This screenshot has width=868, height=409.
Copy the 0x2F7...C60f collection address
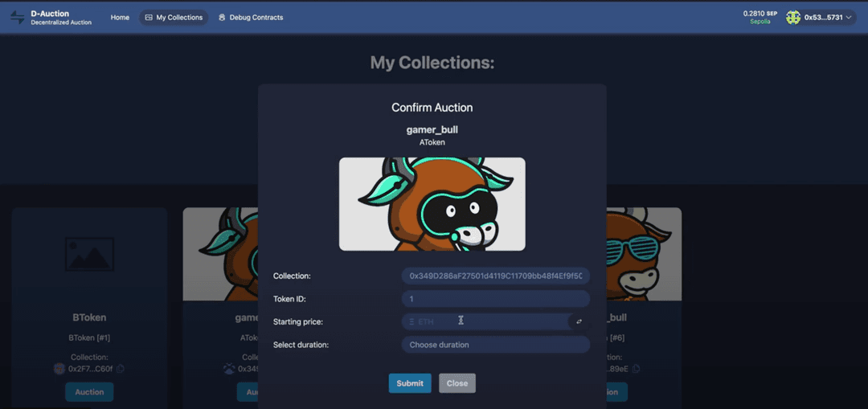pos(120,369)
